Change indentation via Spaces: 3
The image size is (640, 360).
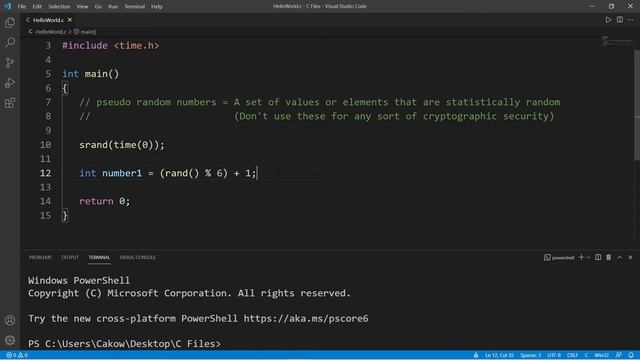[530, 355]
